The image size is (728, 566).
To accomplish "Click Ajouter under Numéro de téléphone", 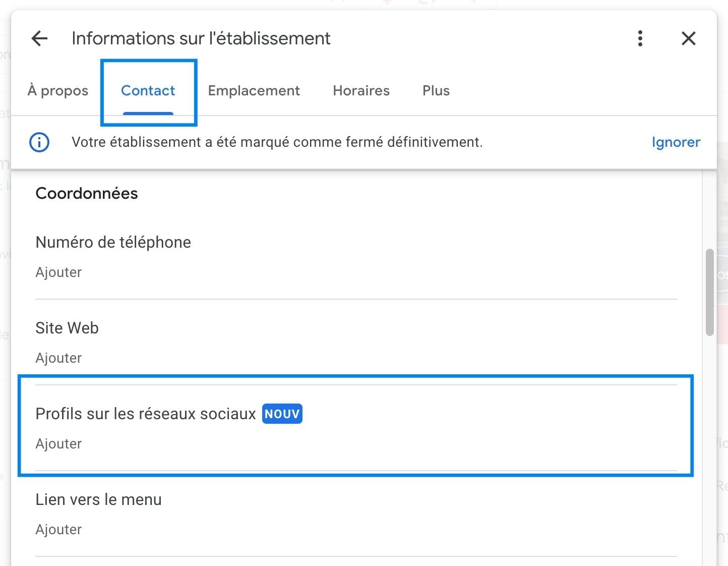I will point(58,272).
